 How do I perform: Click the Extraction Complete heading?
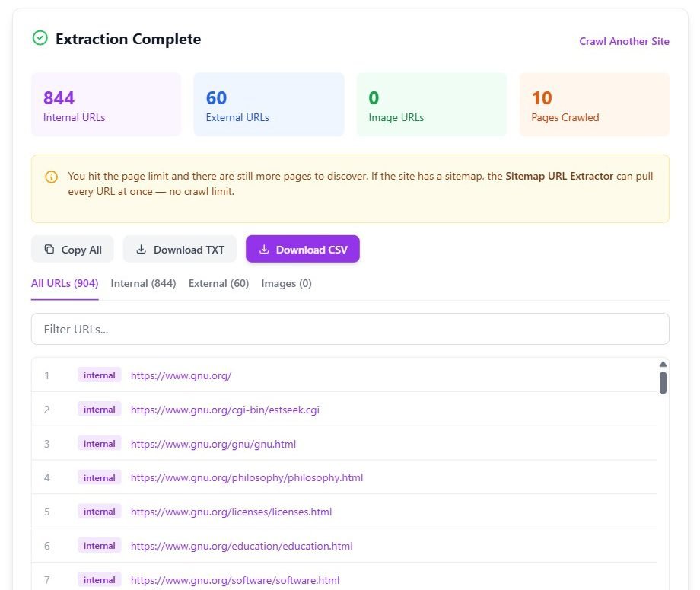coord(128,40)
